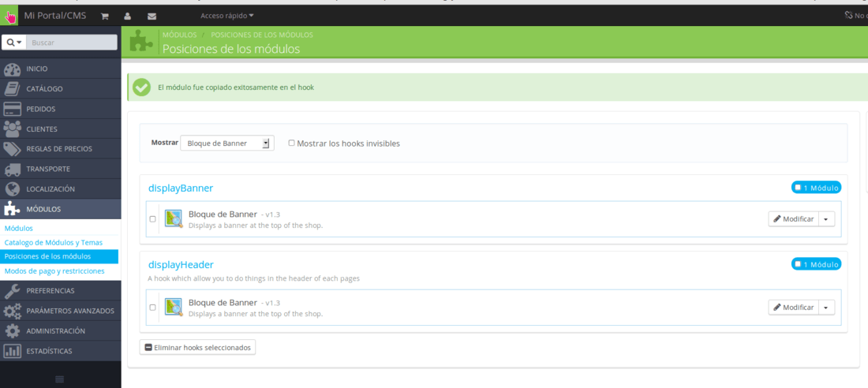Expand Modificar dropdown arrow in displayHeader row
This screenshot has width=868, height=388.
(826, 308)
